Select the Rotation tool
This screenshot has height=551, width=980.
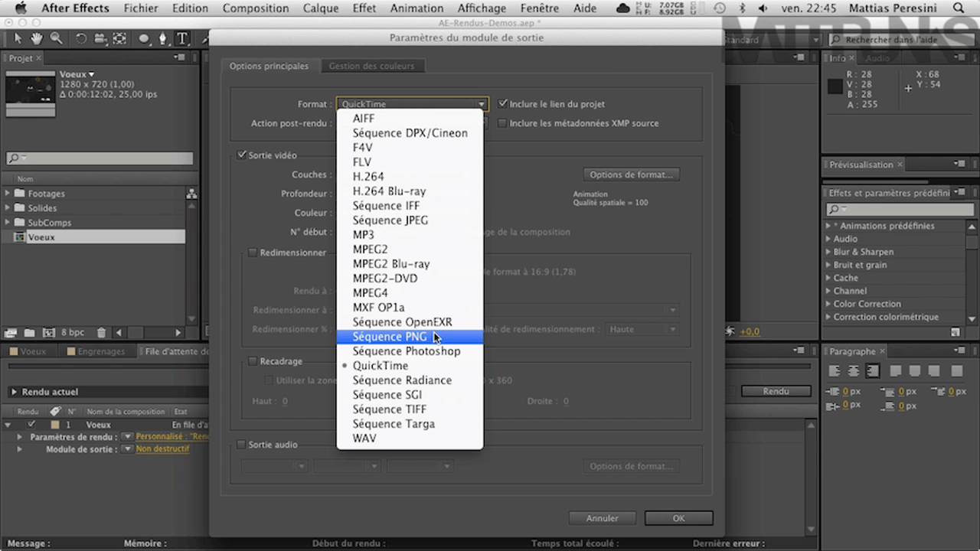[x=81, y=38]
